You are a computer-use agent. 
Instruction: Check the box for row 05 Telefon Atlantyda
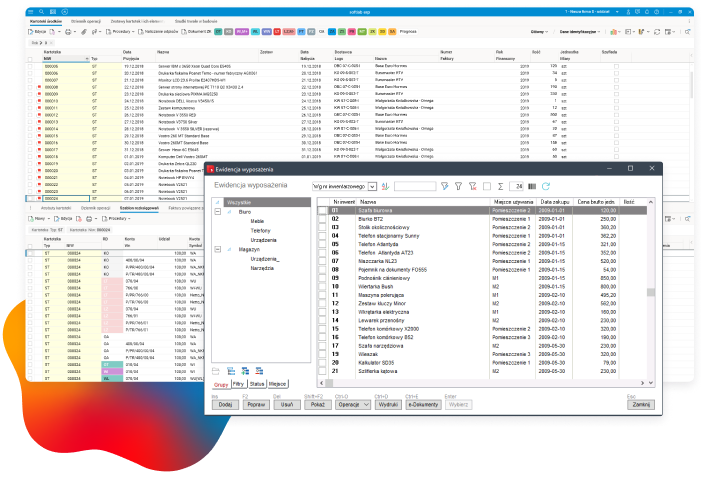[323, 246]
